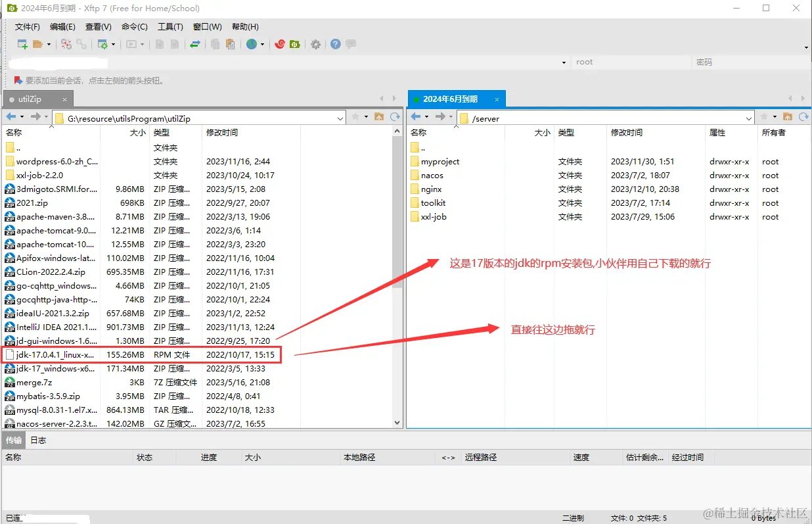The height and width of the screenshot is (524, 812).
Task: Click the speech bubble feedback icon
Action: tap(351, 44)
